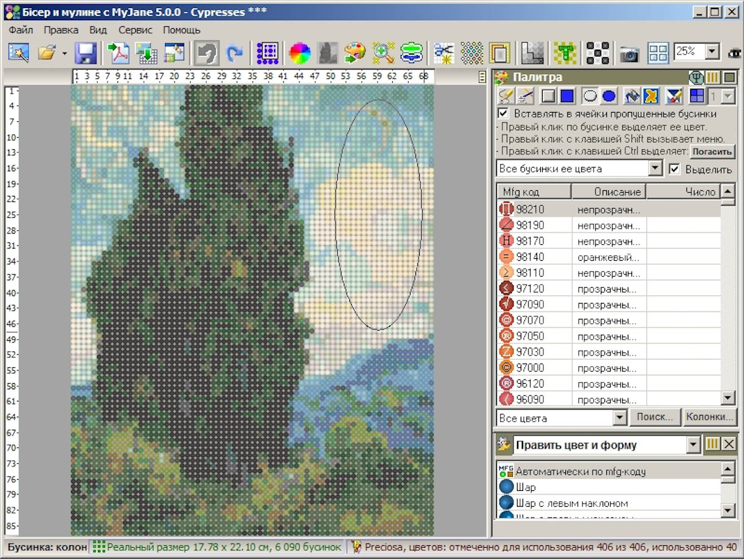Open the Правка menu
Image resolution: width=744 pixels, height=560 pixels.
(x=61, y=29)
